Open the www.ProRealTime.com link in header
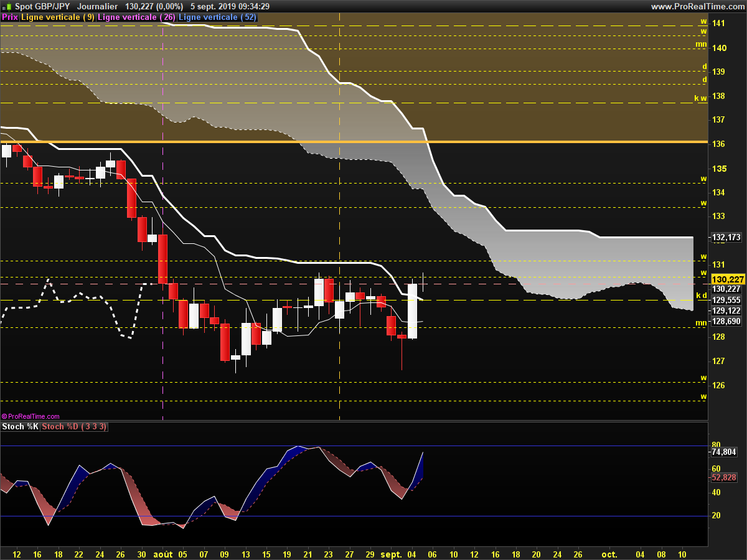This screenshot has height=560, width=747. pyautogui.click(x=698, y=6)
